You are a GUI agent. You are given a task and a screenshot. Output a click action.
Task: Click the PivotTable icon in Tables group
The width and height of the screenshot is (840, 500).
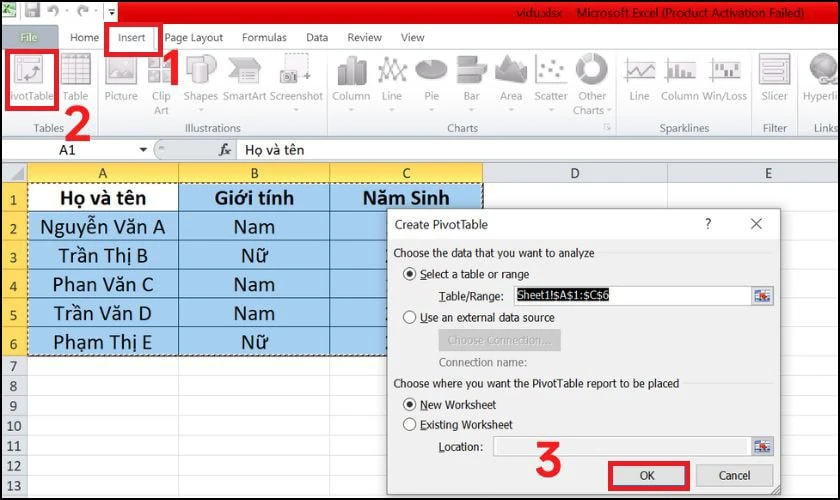pos(30,79)
